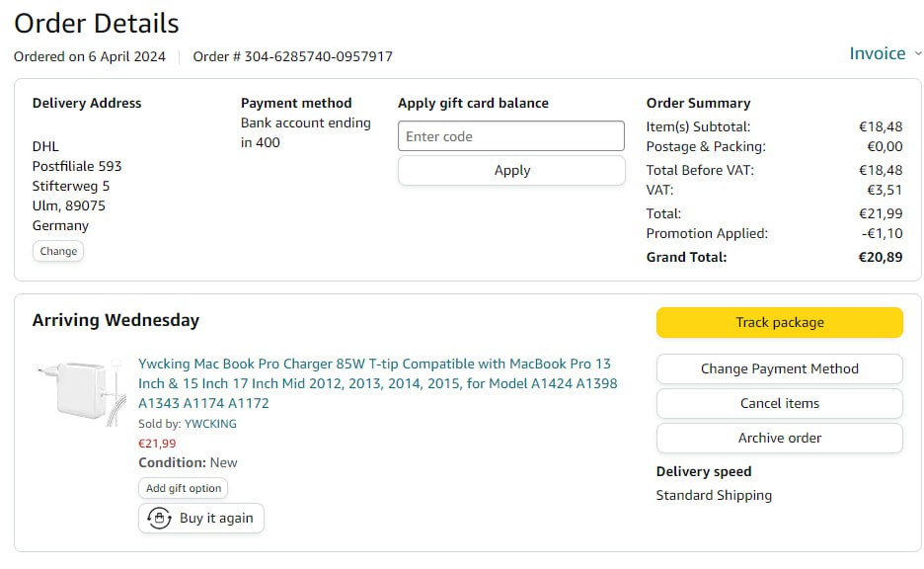Apply the gift card balance
Image resolution: width=924 pixels, height=569 pixels.
pyautogui.click(x=511, y=170)
